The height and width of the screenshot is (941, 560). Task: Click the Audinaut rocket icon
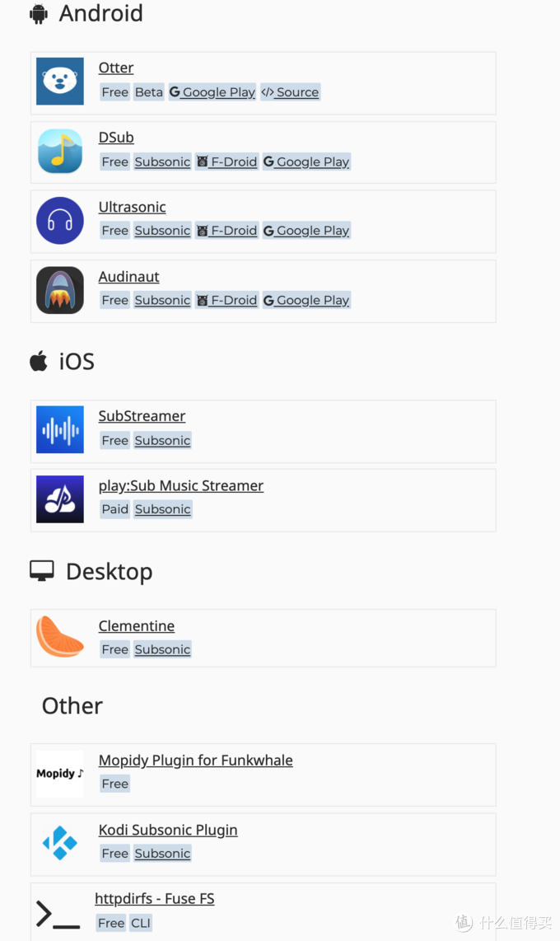(x=60, y=290)
